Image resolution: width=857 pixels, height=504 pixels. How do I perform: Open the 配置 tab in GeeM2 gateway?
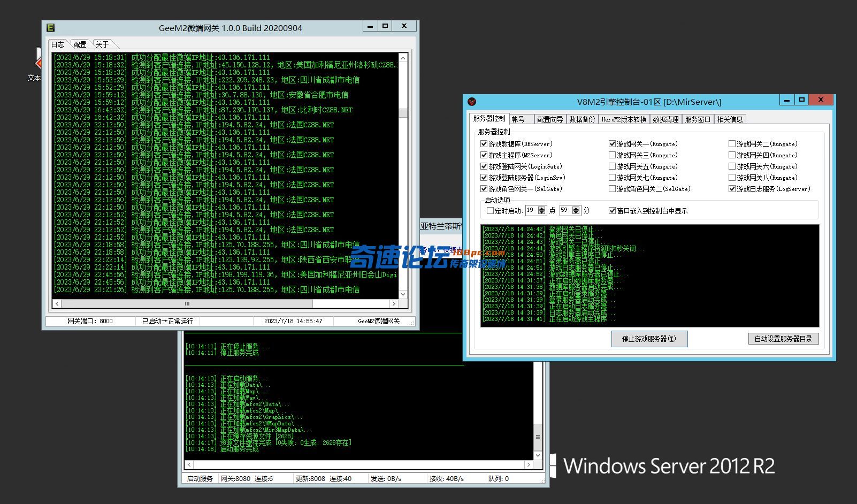point(80,44)
